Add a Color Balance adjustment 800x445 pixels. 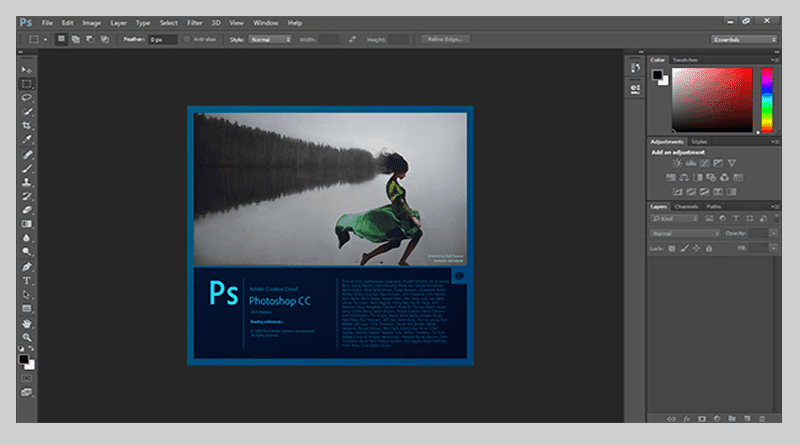pos(684,178)
